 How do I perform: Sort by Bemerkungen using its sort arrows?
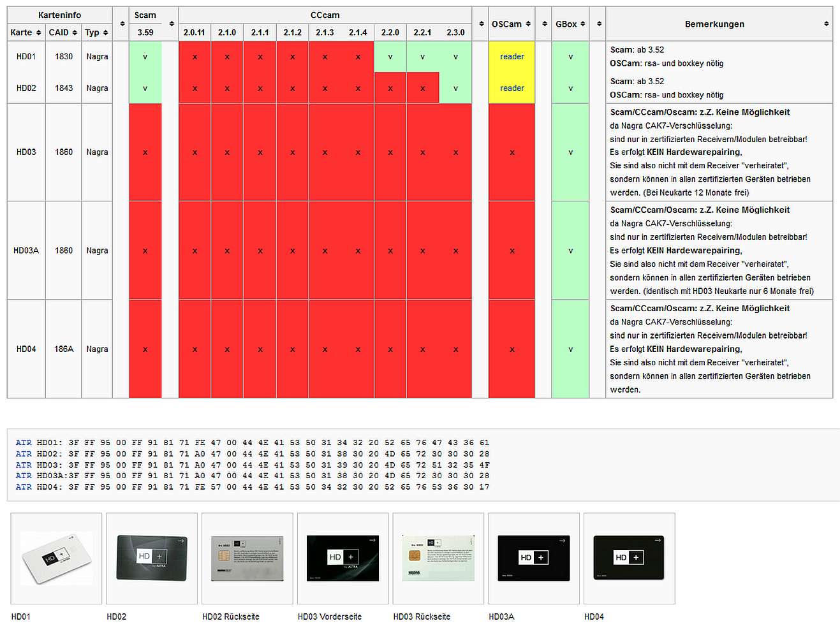pos(826,24)
